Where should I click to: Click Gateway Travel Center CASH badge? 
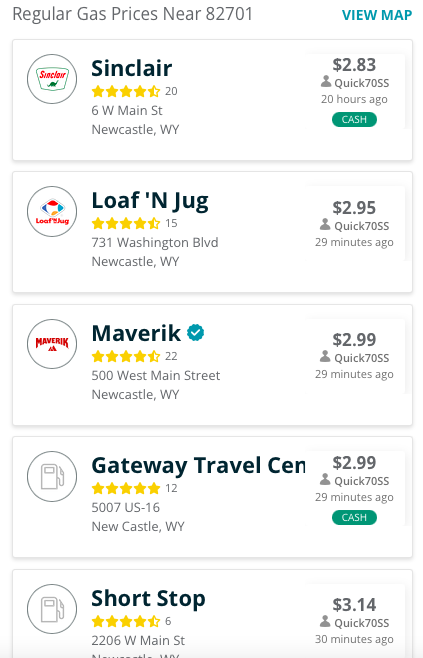(x=354, y=517)
